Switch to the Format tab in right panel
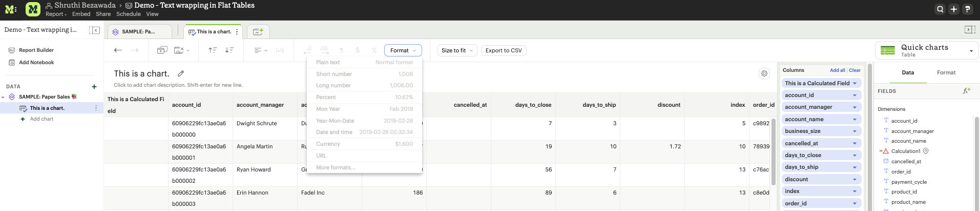The image size is (980, 211). pos(946,73)
